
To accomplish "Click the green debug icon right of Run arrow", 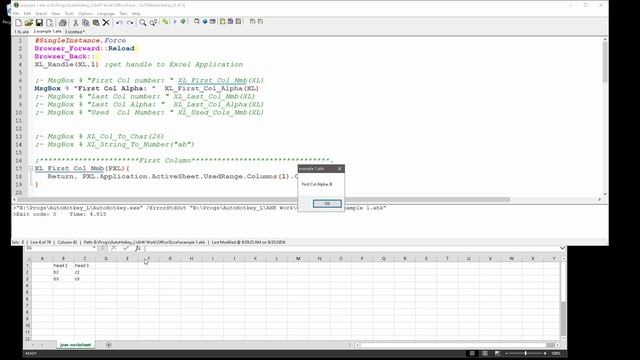I will click(x=183, y=21).
